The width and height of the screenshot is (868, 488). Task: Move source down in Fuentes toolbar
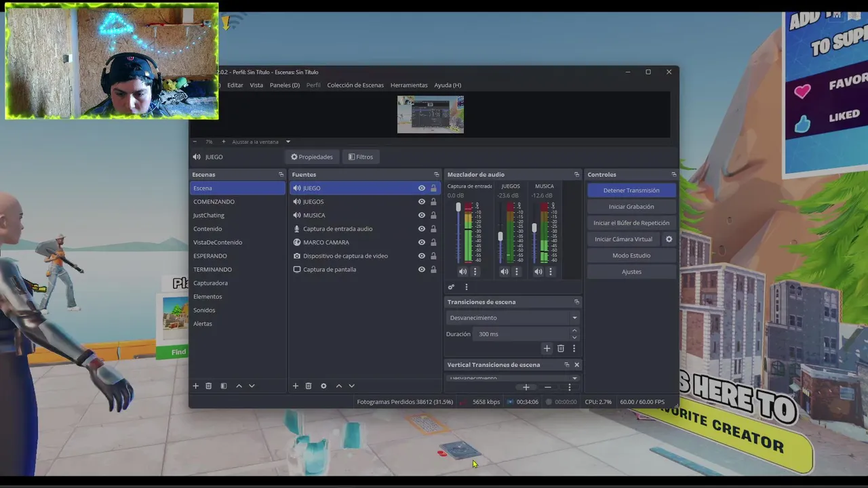click(351, 386)
